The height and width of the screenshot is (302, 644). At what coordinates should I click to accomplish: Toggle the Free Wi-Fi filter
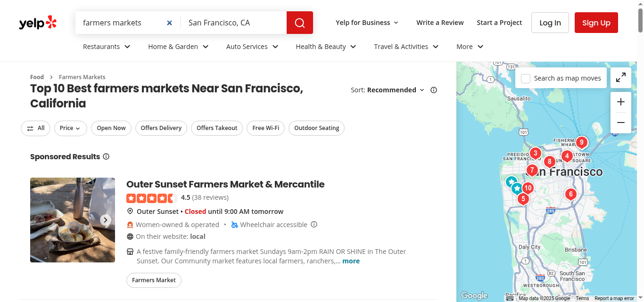point(266,128)
